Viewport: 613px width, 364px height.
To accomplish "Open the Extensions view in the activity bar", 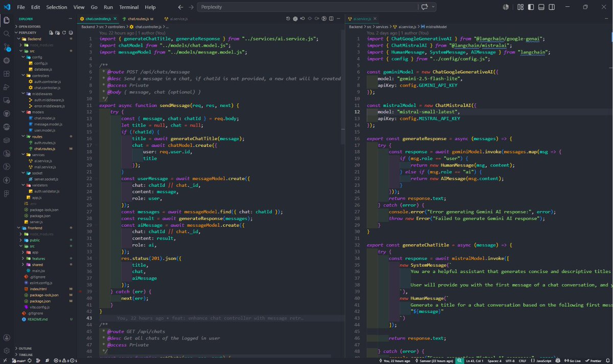I will coord(7,74).
